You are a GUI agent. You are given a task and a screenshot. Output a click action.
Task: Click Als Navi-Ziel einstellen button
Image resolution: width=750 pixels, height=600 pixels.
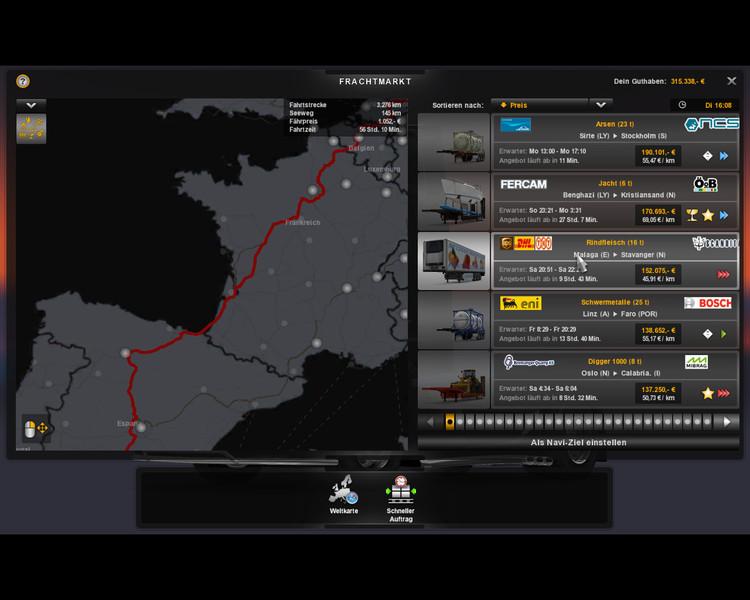coord(578,442)
